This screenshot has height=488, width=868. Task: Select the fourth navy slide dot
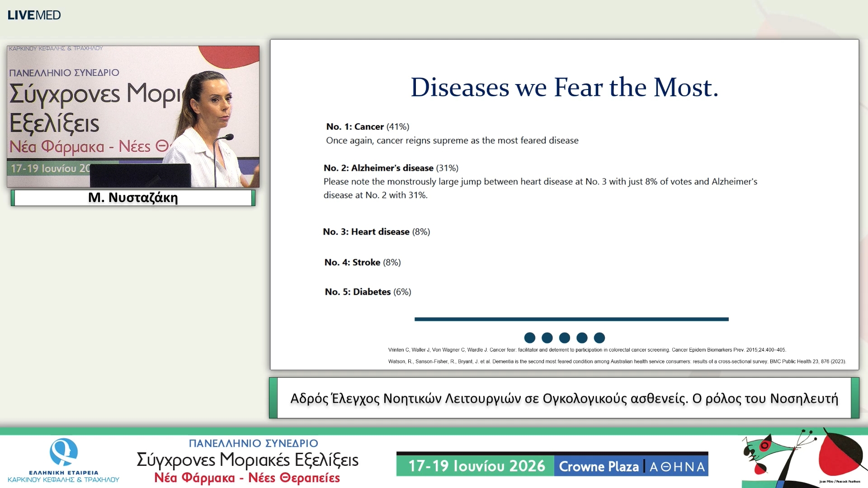[582, 338]
